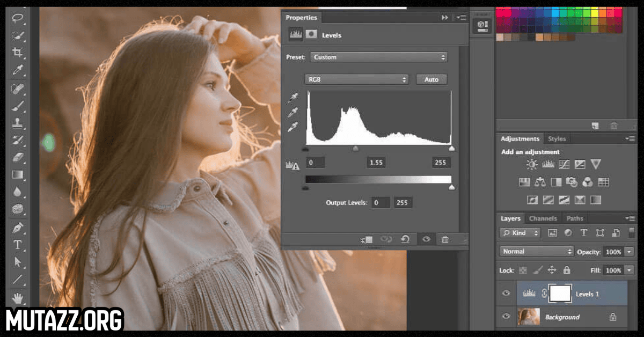Toggle the eye visibility icon in Properties panel
Screen dimensions: 644x337
coord(426,239)
